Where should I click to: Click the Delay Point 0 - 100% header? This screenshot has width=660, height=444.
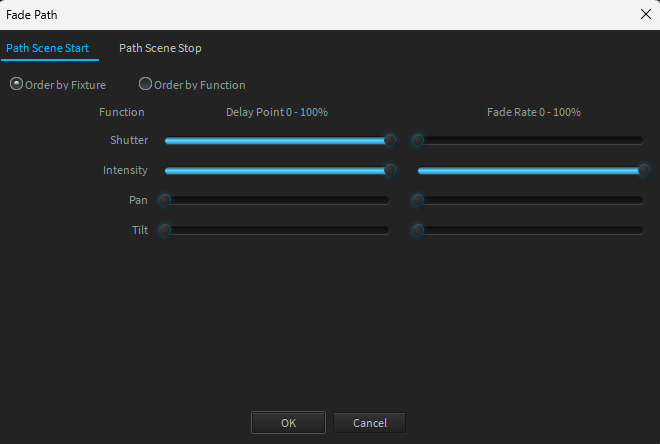click(277, 112)
